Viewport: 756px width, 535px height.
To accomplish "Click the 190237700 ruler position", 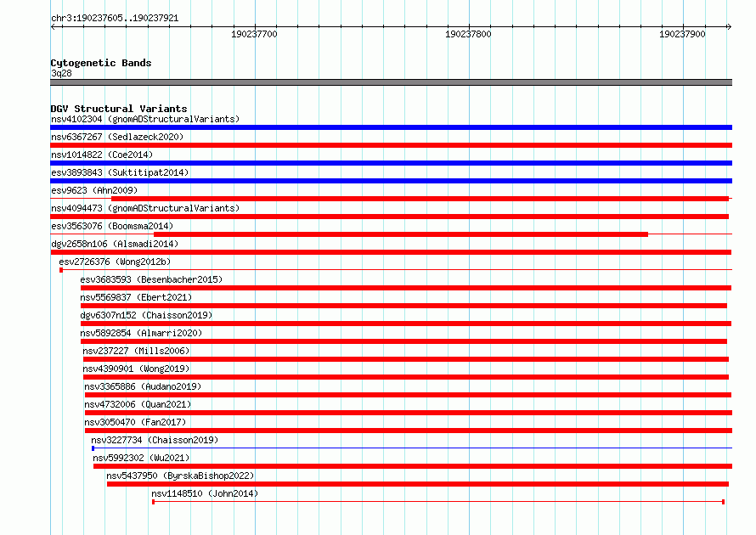I will (254, 34).
